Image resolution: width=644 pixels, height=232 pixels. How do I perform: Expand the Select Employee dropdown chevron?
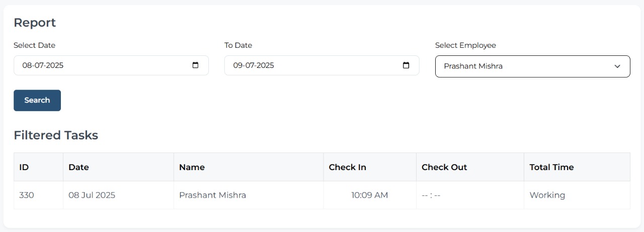(x=617, y=66)
